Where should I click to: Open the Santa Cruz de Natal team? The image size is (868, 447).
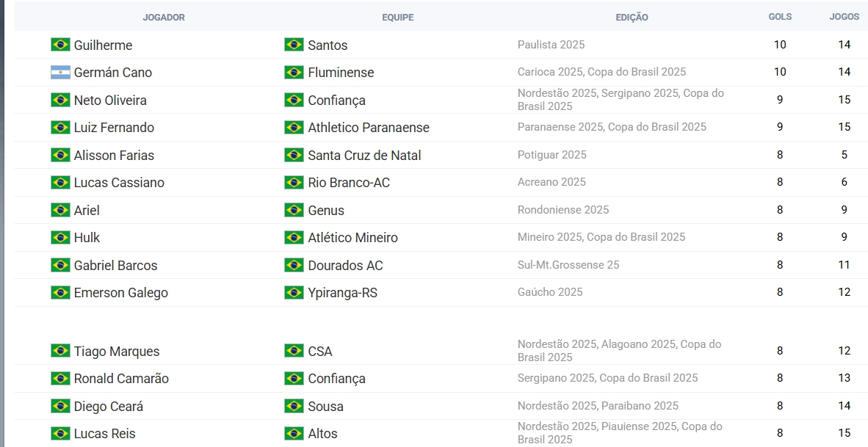(364, 155)
